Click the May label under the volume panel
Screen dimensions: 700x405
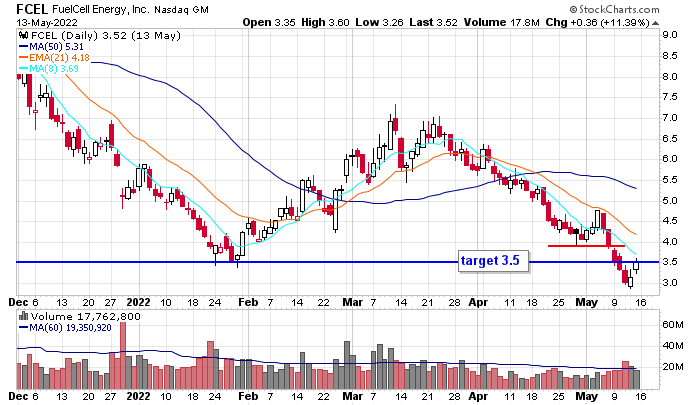(587, 396)
